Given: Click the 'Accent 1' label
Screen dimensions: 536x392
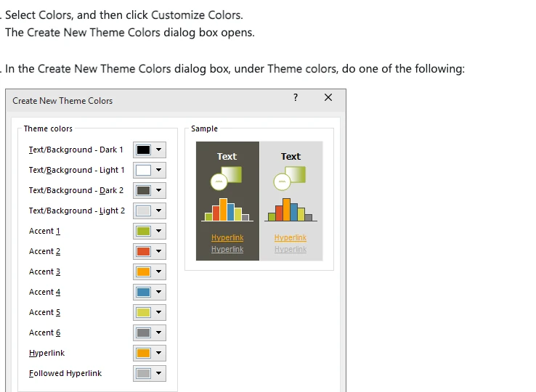Looking at the screenshot, I should coord(44,231).
